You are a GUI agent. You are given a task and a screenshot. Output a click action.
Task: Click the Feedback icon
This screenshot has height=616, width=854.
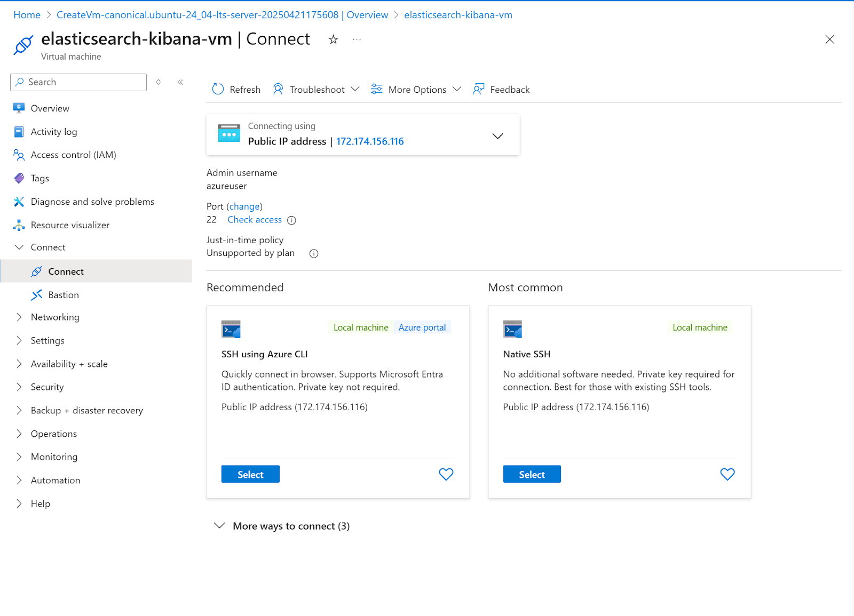(478, 89)
